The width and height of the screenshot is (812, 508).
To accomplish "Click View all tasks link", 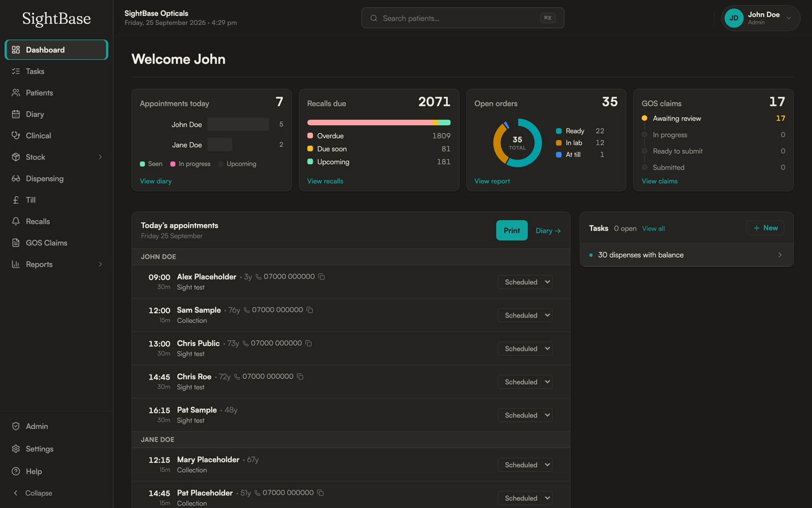I will coord(653,228).
